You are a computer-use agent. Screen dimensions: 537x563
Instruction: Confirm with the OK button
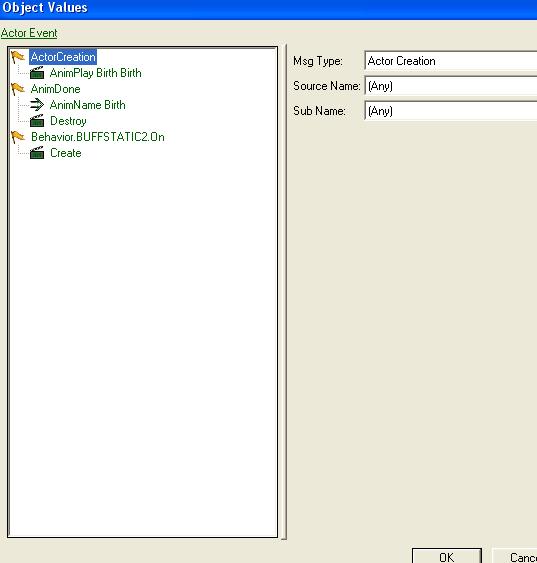tap(447, 556)
